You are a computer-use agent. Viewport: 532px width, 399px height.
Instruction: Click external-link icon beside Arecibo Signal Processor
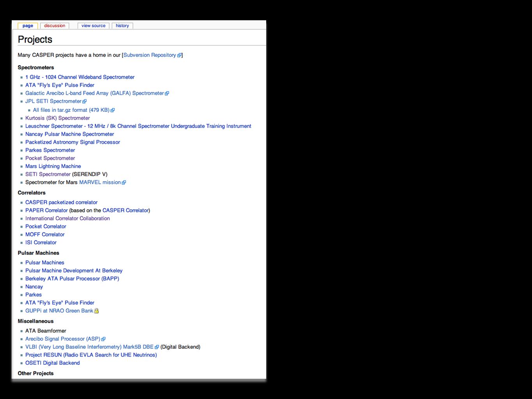tap(103, 339)
